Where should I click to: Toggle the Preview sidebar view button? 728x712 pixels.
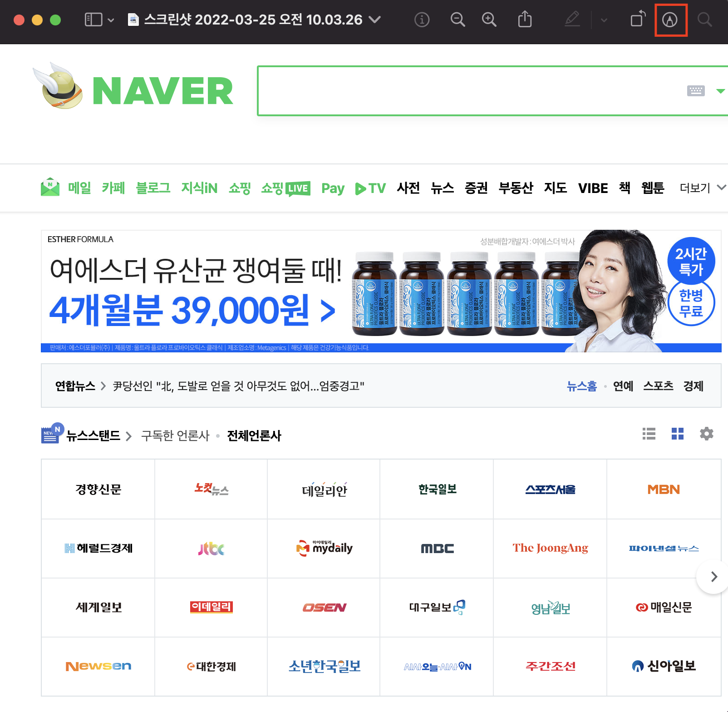[93, 20]
